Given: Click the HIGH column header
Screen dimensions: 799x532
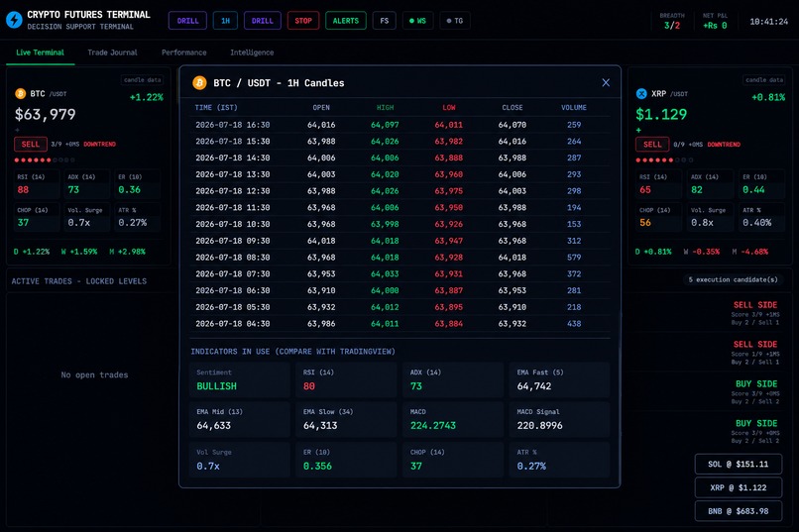Looking at the screenshot, I should point(385,107).
